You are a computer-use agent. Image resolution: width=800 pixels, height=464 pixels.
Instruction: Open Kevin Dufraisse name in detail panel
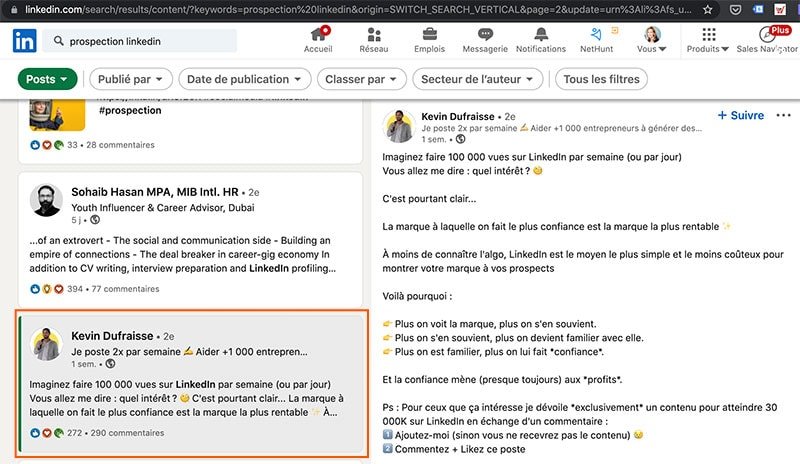point(458,116)
